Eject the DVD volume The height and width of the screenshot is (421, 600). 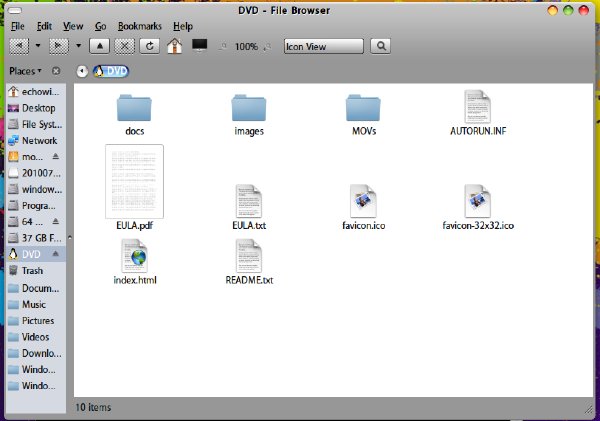[x=55, y=254]
